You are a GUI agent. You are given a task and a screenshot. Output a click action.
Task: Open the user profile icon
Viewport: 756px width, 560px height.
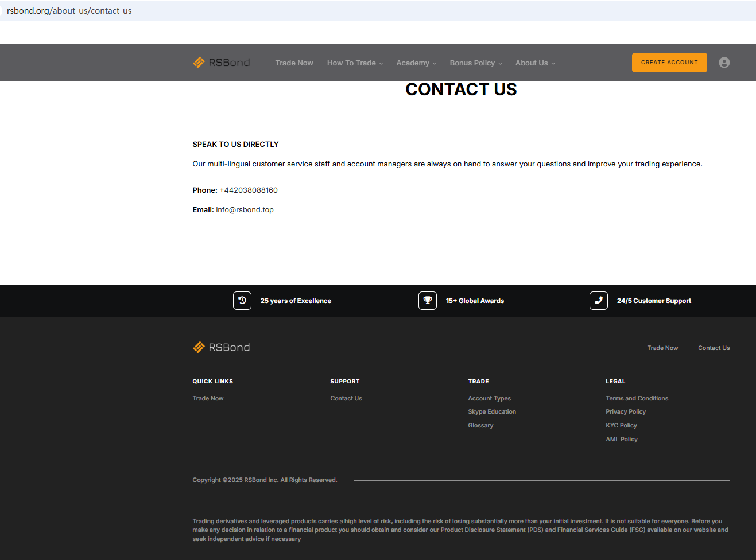[x=724, y=63]
